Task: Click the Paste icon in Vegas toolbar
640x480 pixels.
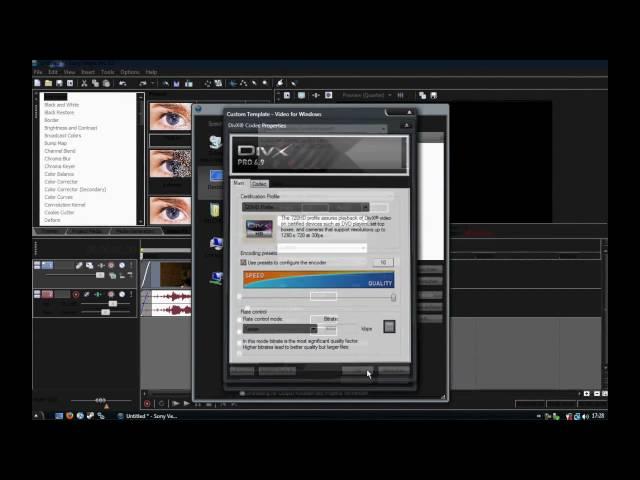Action: (x=106, y=83)
